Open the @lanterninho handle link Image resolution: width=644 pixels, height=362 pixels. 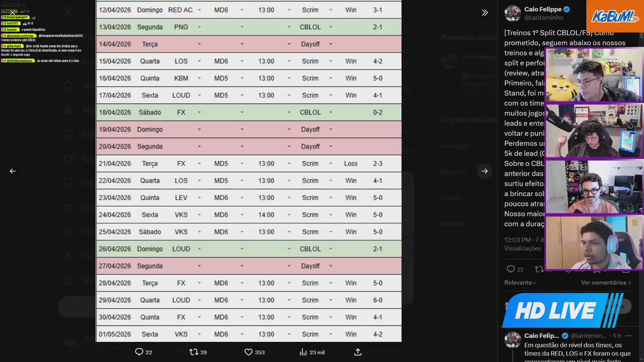(x=544, y=18)
